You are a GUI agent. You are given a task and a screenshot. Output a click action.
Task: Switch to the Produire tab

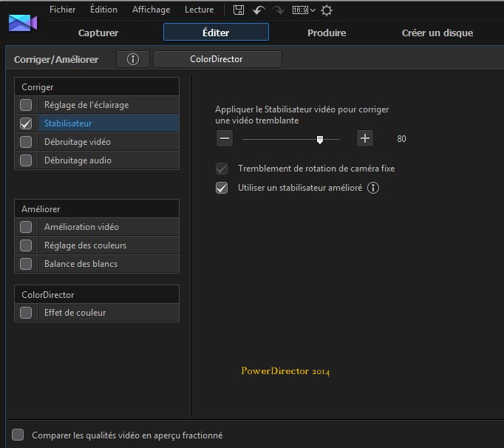click(327, 33)
